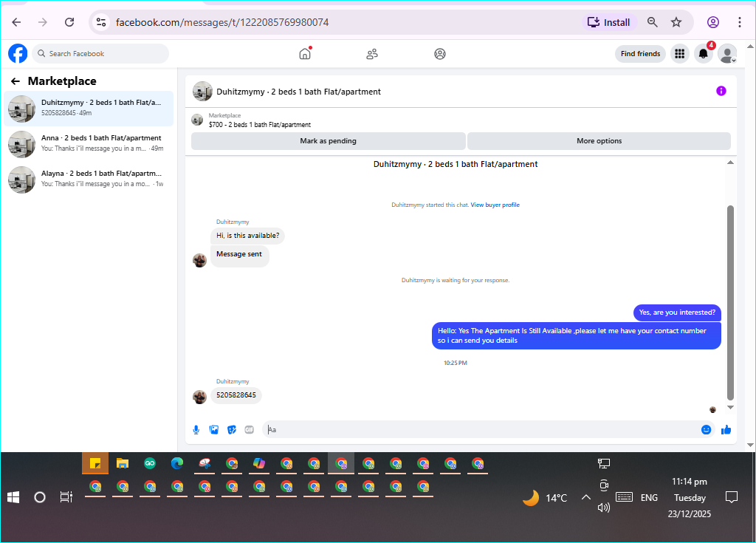
Task: Open the Anna conversation in list
Action: (89, 144)
